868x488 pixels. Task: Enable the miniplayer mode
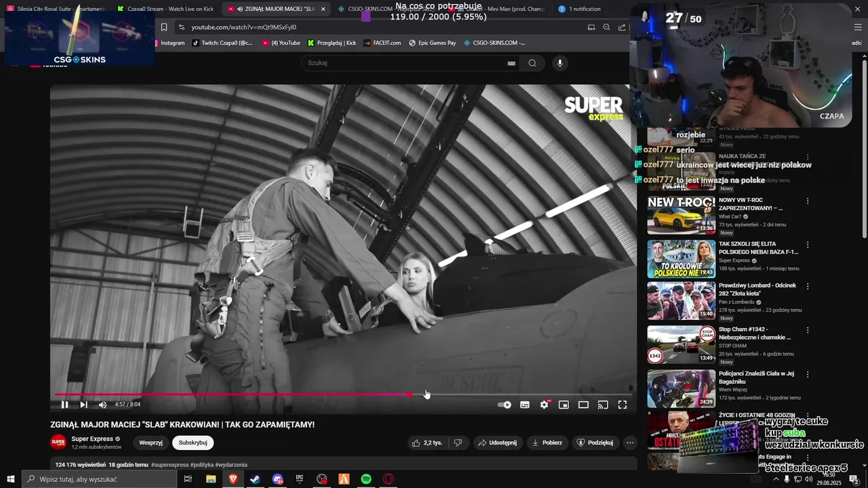tap(564, 405)
